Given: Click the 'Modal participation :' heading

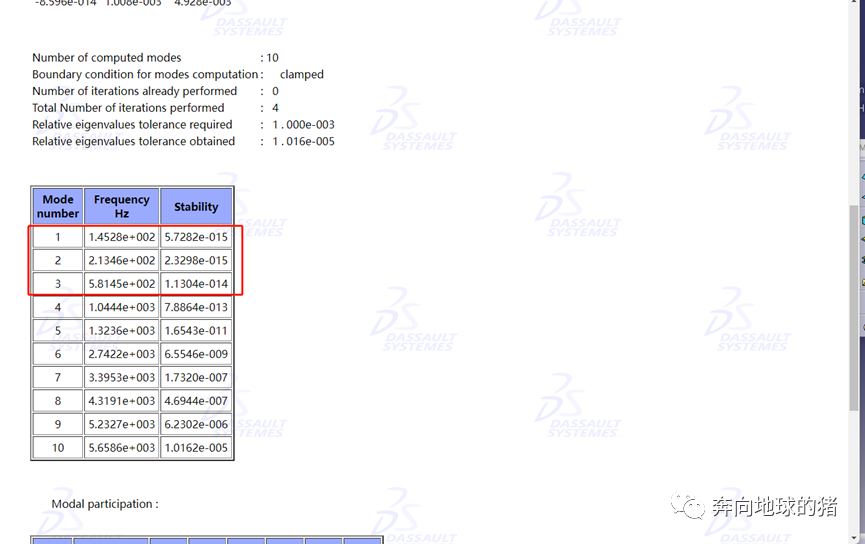Looking at the screenshot, I should 105,504.
